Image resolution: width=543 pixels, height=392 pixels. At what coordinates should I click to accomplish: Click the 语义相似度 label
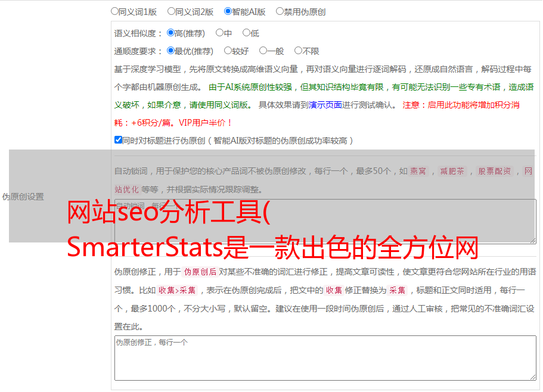[138, 33]
